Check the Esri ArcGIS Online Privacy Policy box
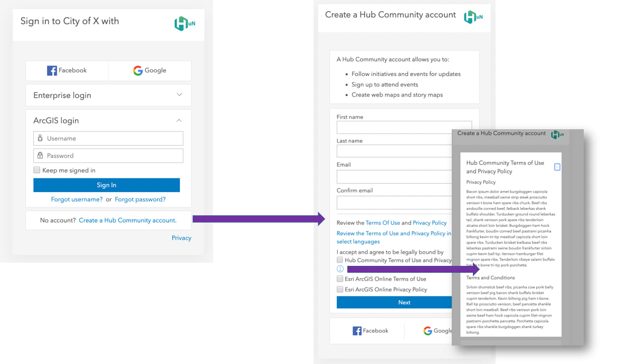Image resolution: width=617 pixels, height=364 pixels. (x=340, y=289)
